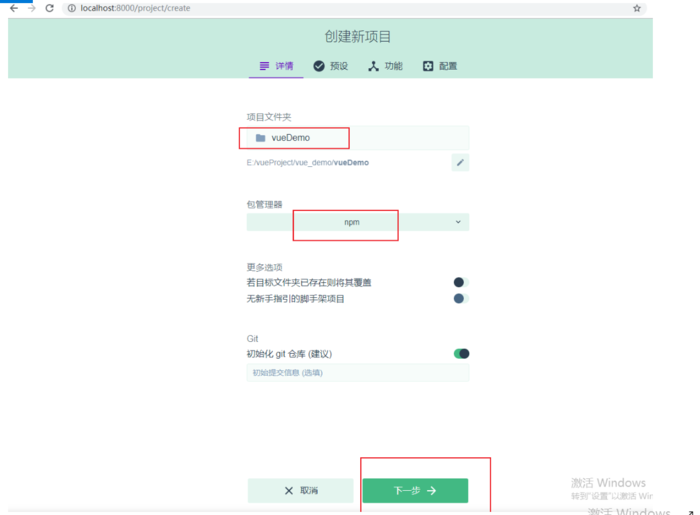Click the X icon on the 取消 button
The image size is (700, 515).
pyautogui.click(x=289, y=491)
